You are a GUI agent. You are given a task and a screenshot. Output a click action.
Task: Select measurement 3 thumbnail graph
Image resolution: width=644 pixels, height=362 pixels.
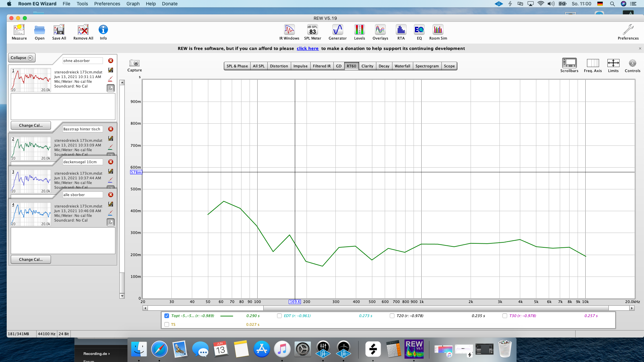click(x=31, y=181)
